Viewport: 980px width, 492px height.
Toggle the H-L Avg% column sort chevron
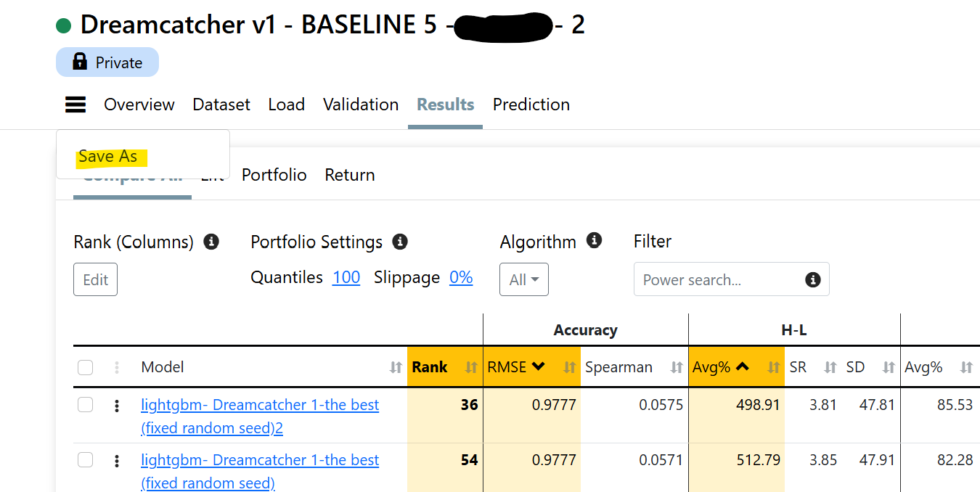742,367
